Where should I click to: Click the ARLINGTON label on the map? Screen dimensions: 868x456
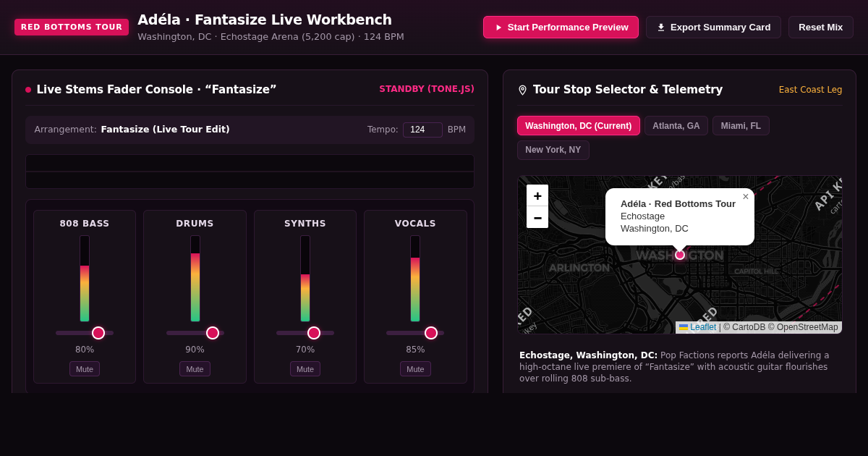[x=579, y=268]
